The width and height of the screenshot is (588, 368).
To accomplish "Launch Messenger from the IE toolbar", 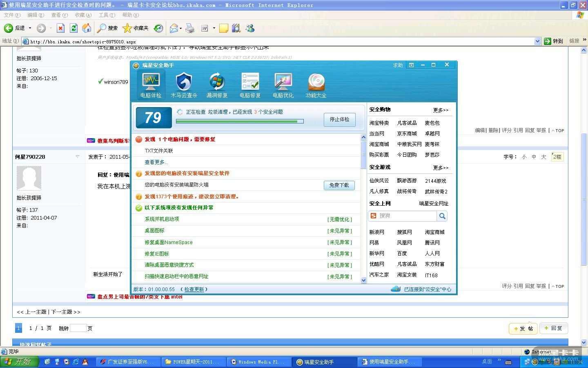I will (x=250, y=28).
